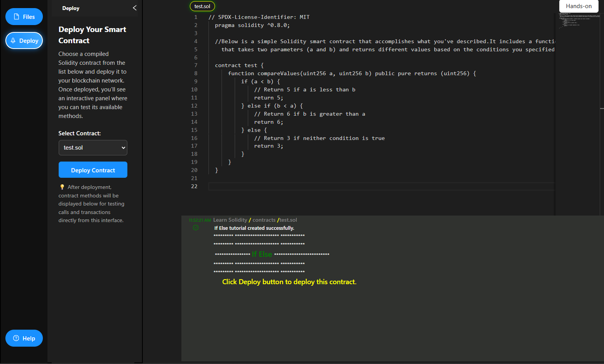This screenshot has width=604, height=364.
Task: Place cursor on empty line 22 in editor
Action: 309,186
